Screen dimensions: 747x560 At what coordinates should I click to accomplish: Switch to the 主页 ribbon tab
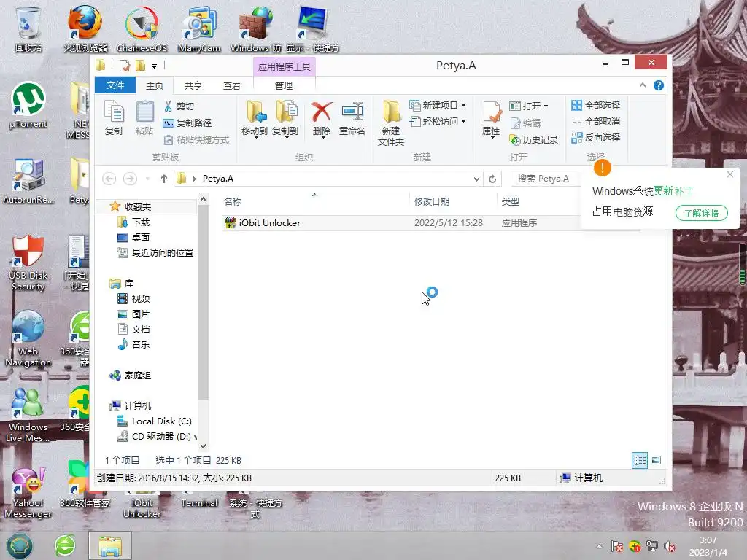click(x=155, y=86)
